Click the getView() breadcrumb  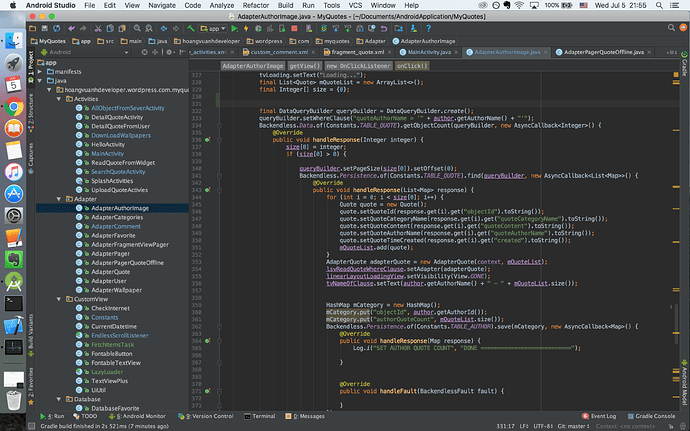coord(305,66)
